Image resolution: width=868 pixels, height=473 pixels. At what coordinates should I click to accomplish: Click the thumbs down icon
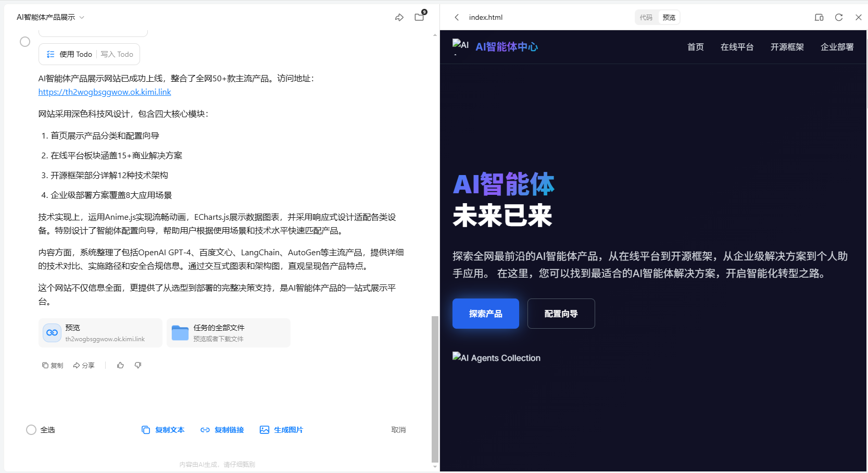tap(138, 365)
